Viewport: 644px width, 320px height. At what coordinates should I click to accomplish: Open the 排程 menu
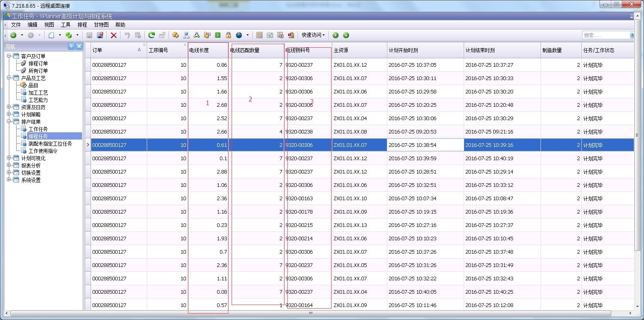coord(82,25)
